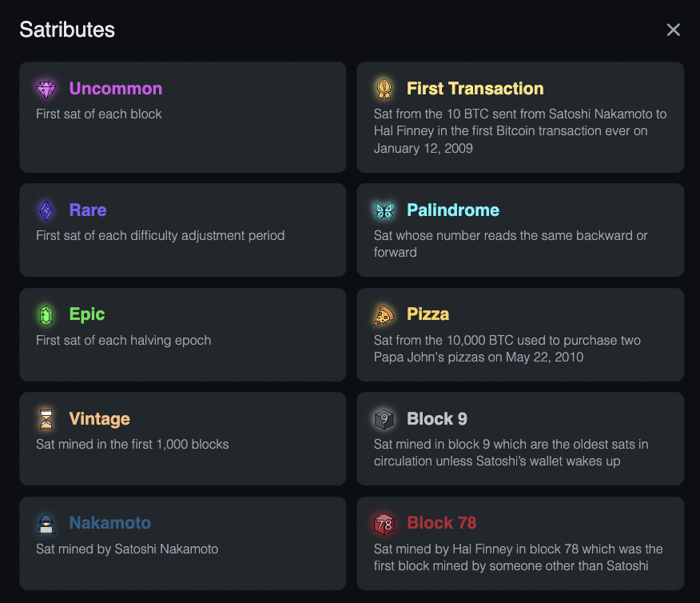Click the Palindrome butterfly icon
This screenshot has height=603, width=700.
click(384, 210)
